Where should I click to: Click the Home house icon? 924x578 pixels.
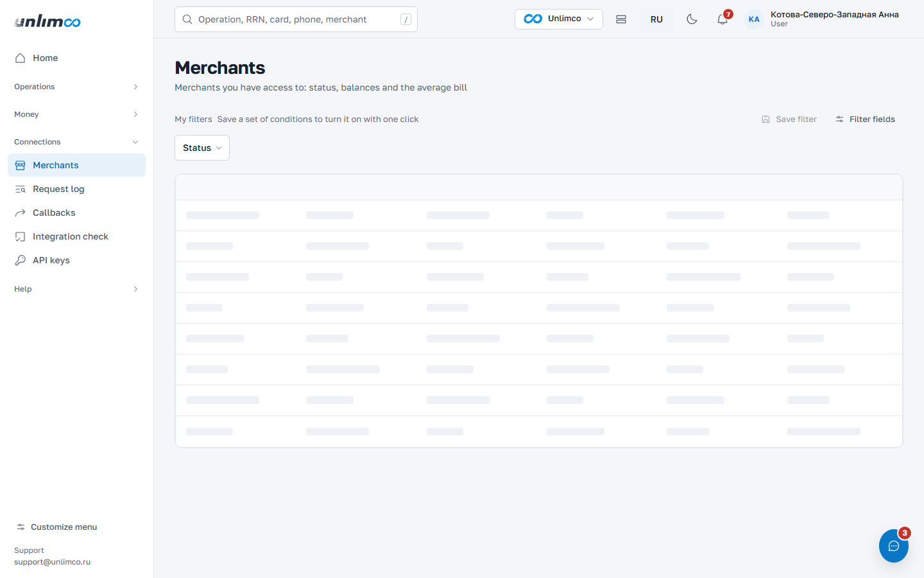coord(21,58)
